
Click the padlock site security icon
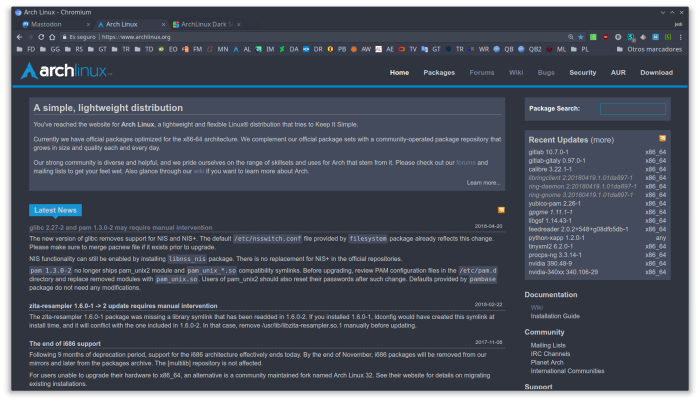(x=64, y=37)
